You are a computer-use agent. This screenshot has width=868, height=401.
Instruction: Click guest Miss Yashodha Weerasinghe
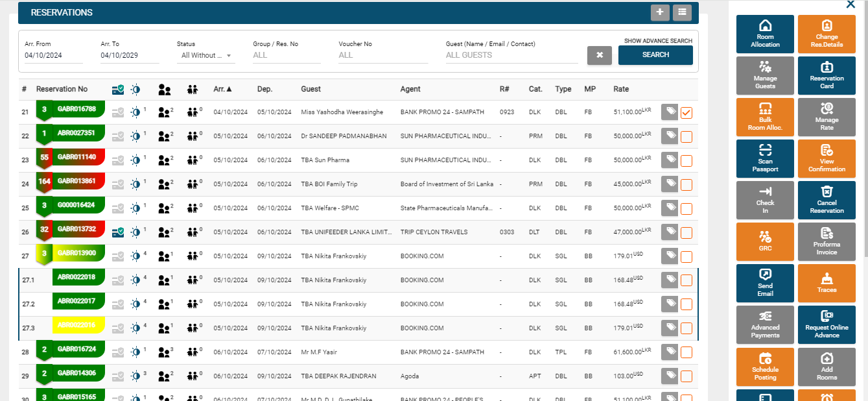click(342, 112)
